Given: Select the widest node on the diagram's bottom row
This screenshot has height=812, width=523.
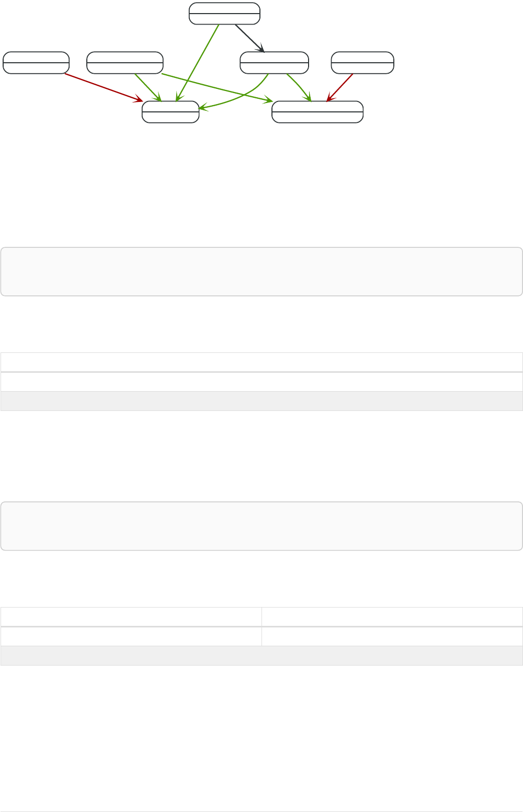Looking at the screenshot, I should coord(317,111).
